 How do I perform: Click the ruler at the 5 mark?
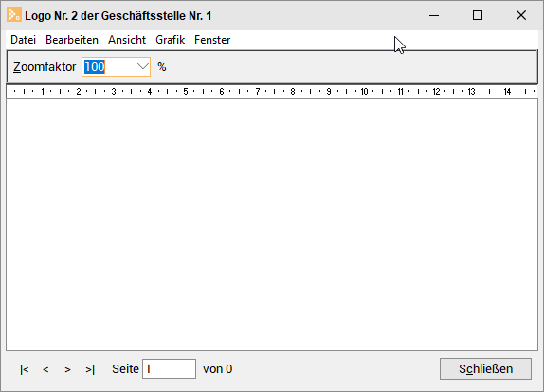(x=186, y=92)
